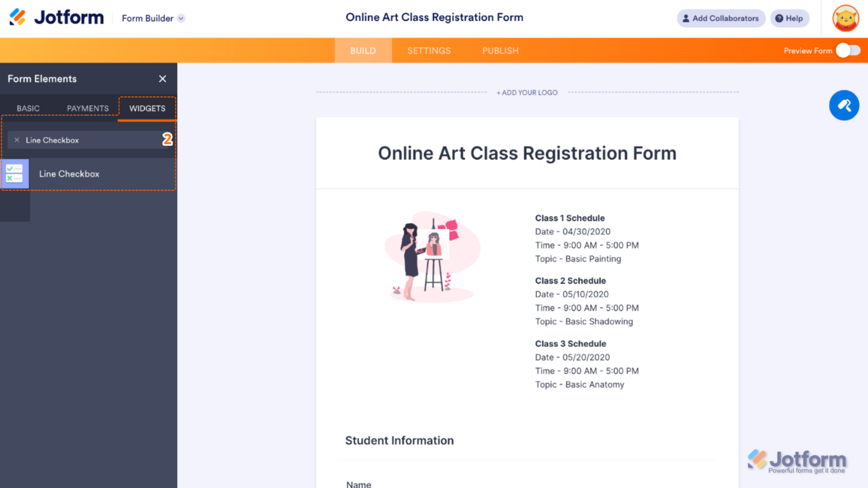Click the Line Checkbox widget icon
The height and width of the screenshot is (488, 868).
15,174
